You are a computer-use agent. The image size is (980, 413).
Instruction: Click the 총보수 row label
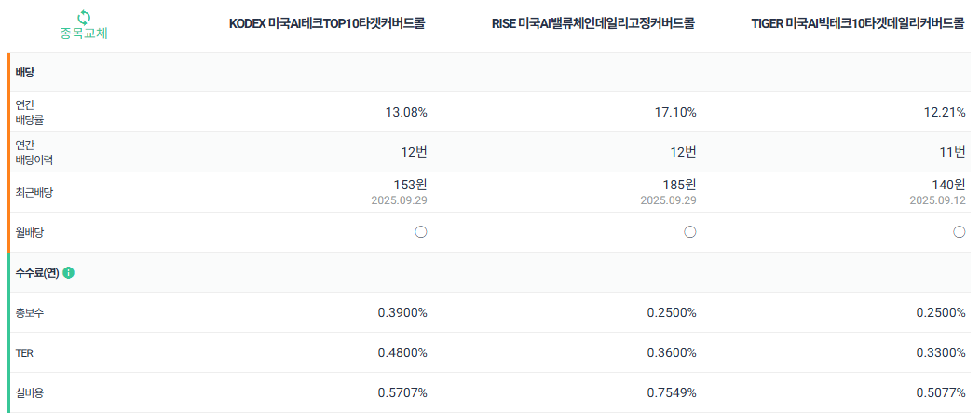click(x=30, y=313)
